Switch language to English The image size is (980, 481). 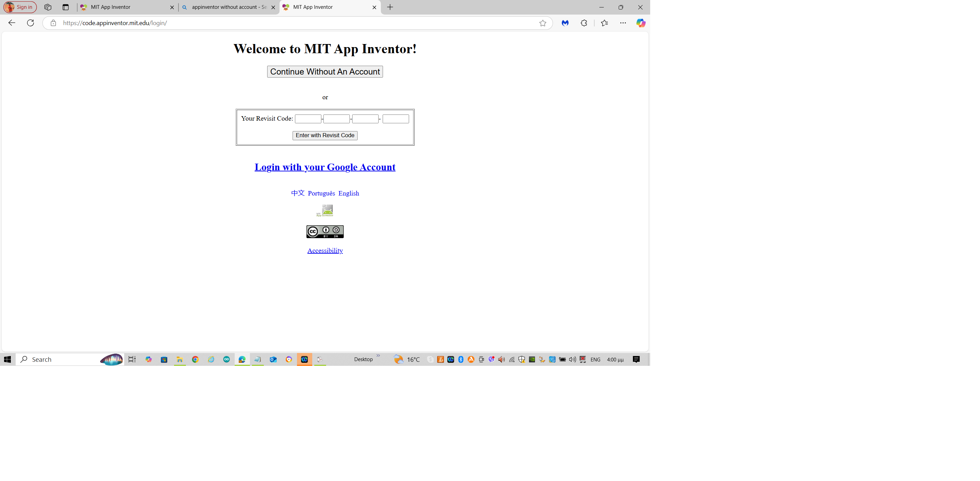tap(349, 193)
